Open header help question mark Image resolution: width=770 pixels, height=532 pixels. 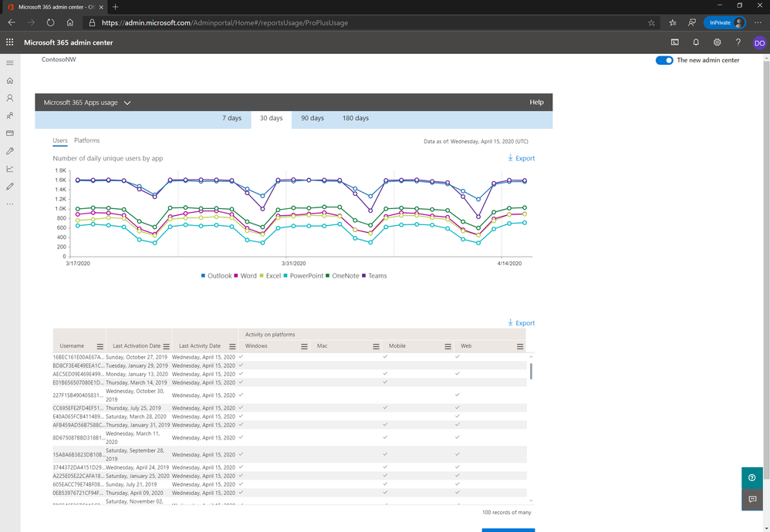coord(738,42)
